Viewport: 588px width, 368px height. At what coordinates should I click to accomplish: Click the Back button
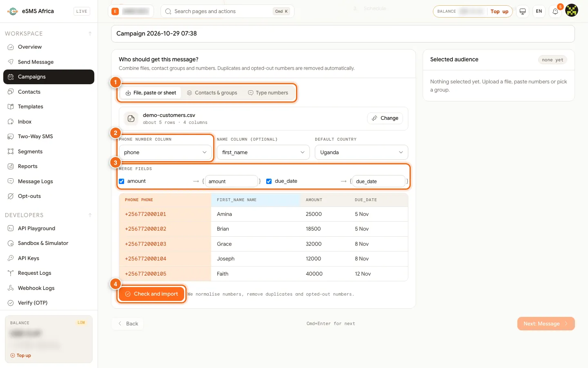click(127, 323)
